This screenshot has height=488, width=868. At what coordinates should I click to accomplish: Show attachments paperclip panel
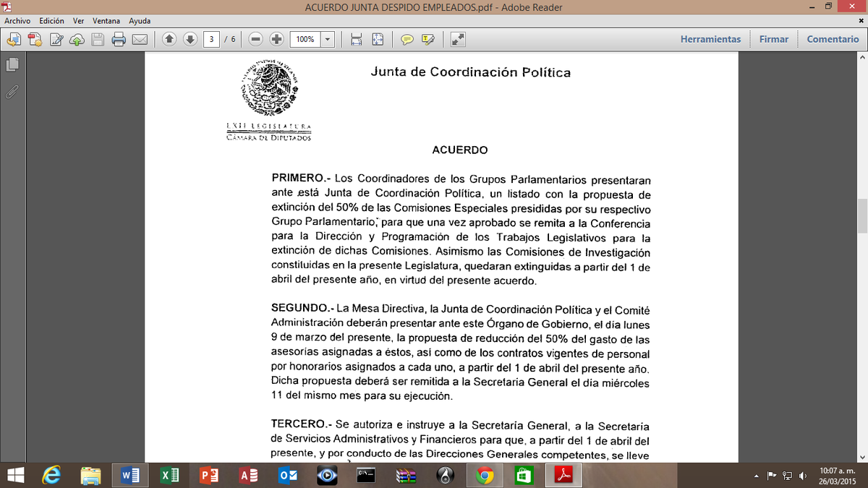(x=12, y=92)
